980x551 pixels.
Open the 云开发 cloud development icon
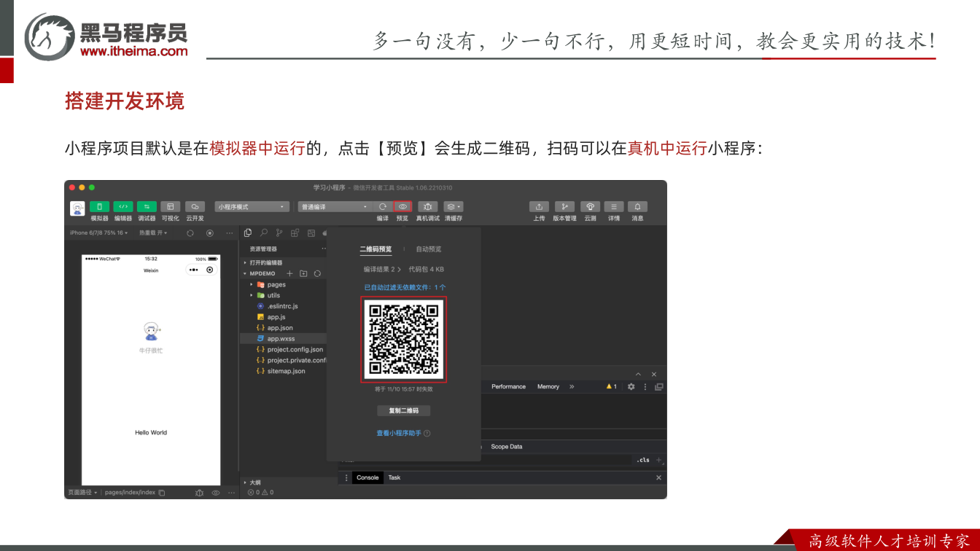point(195,207)
